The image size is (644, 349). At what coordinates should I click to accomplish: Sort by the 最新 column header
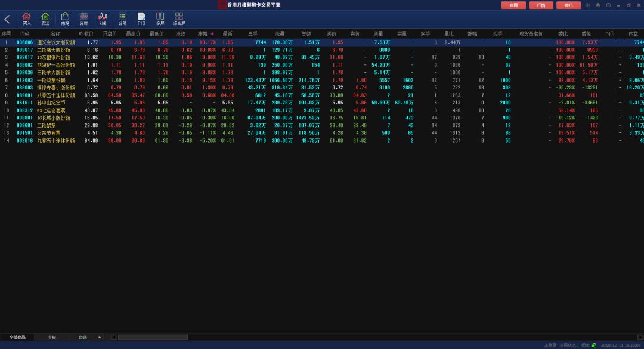click(228, 34)
